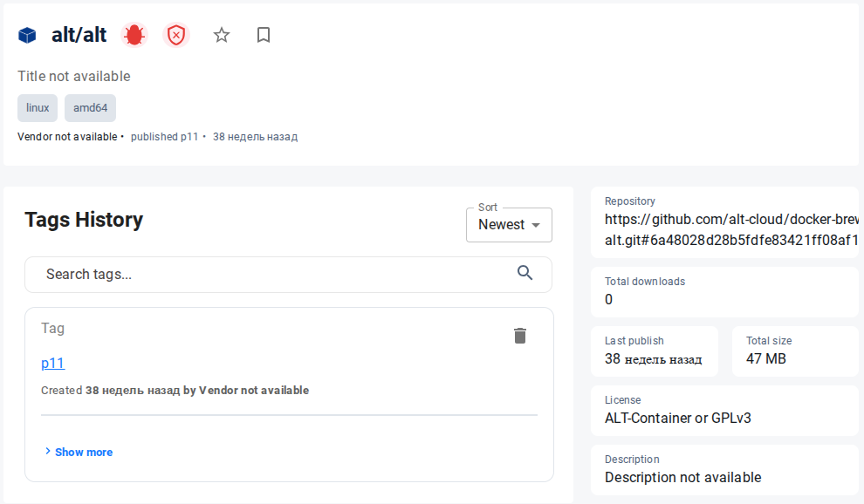
Task: Toggle the bookmark save state
Action: pos(264,35)
